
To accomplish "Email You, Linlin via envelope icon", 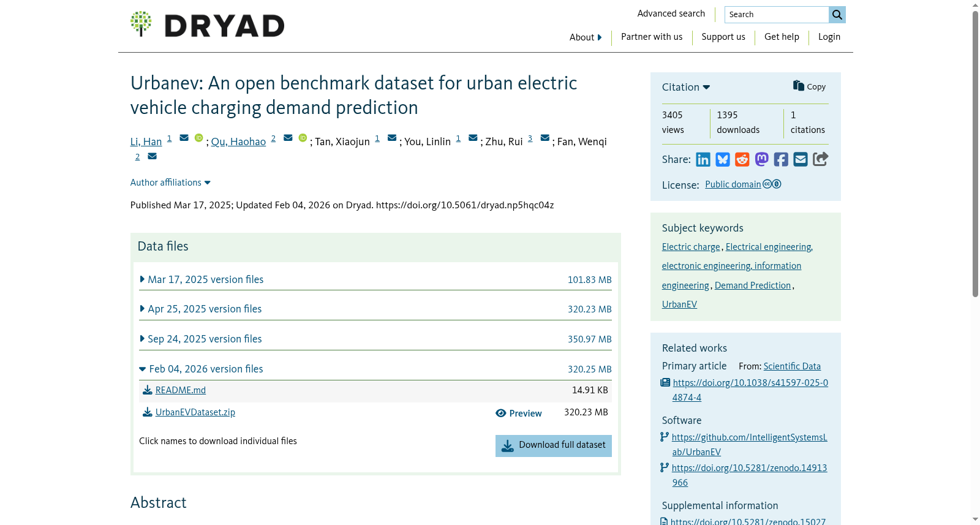I will click(473, 138).
